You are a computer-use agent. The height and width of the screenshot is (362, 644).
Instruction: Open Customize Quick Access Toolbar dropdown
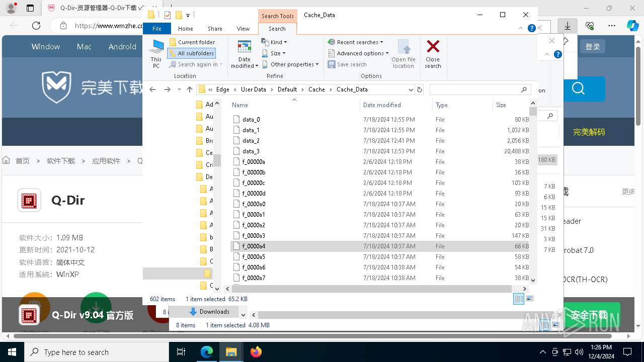coord(188,16)
